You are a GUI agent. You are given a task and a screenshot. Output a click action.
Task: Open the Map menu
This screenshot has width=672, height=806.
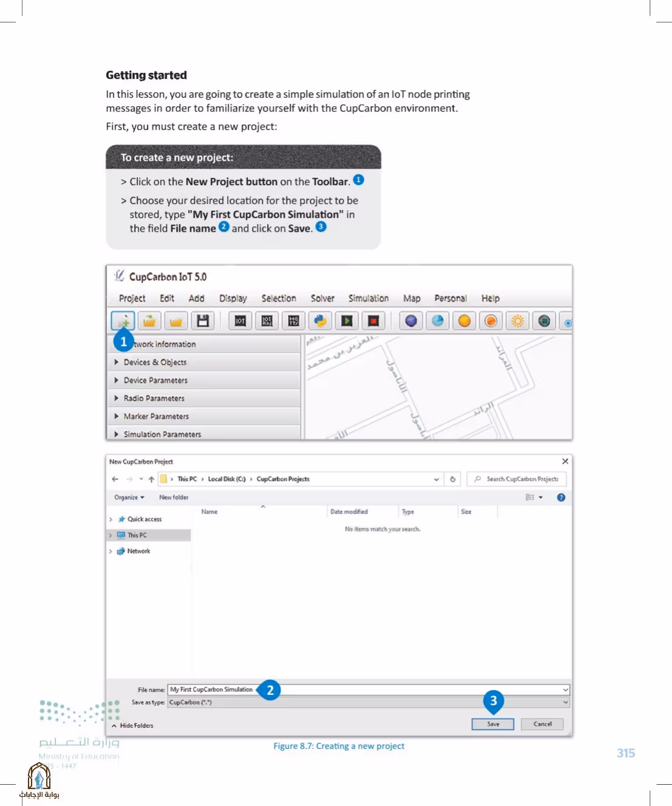click(412, 299)
